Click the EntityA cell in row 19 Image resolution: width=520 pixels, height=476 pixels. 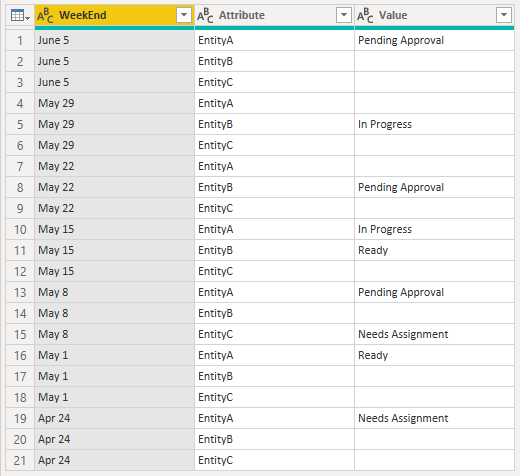tap(274, 419)
